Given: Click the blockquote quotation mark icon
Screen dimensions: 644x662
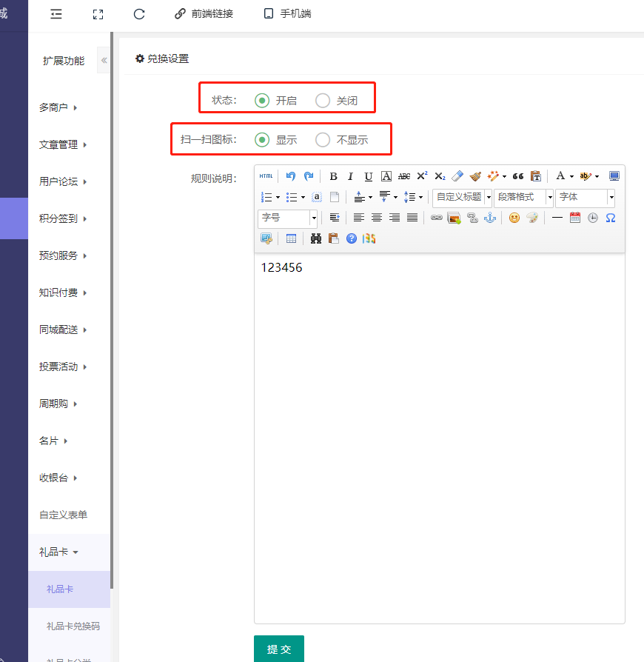Looking at the screenshot, I should 518,176.
